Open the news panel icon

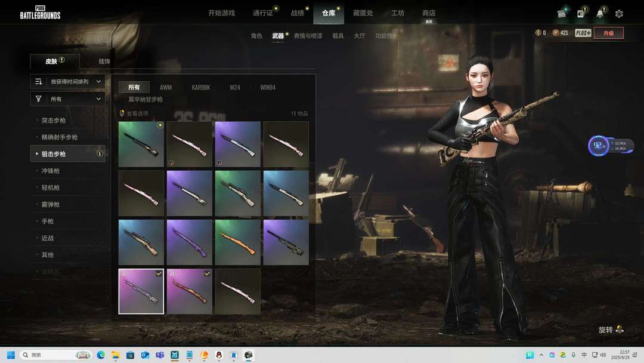pos(581,14)
